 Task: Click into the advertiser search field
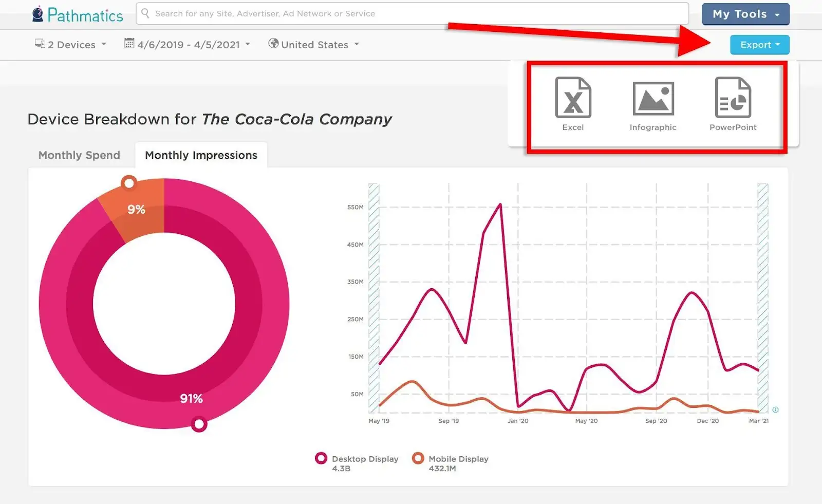(412, 13)
